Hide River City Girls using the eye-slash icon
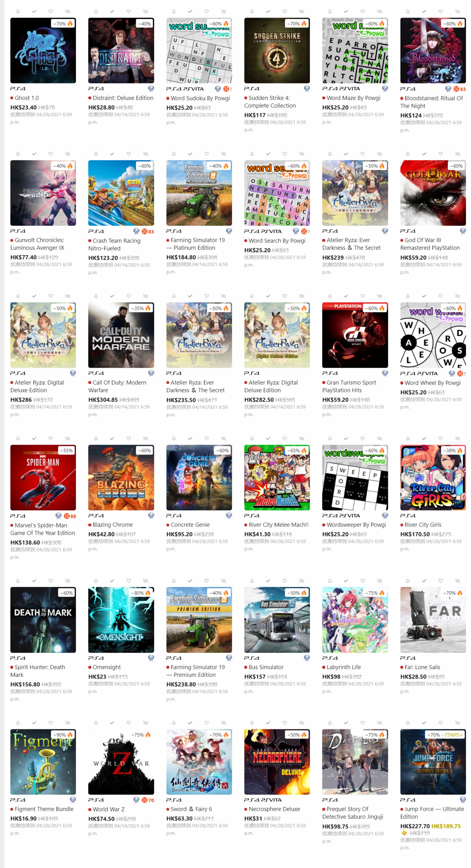 pyautogui.click(x=457, y=439)
